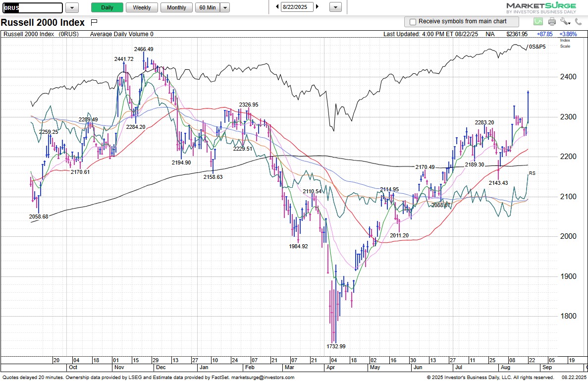This screenshot has height=381, width=588.
Task: Click the 2170.49 price label
Action: click(425, 167)
